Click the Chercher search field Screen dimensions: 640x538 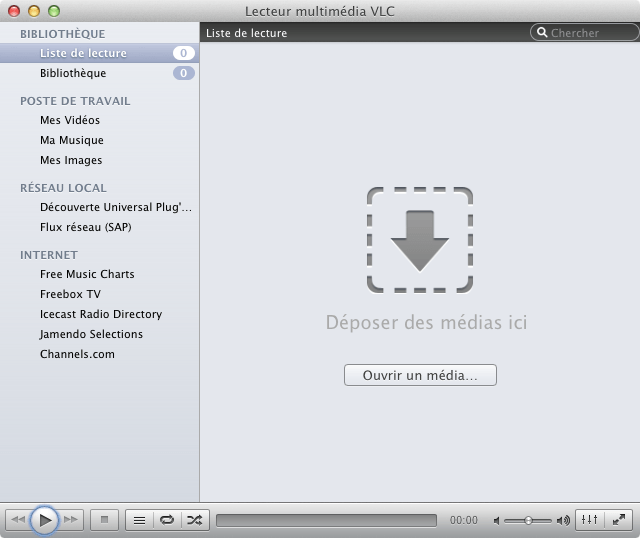coord(584,33)
